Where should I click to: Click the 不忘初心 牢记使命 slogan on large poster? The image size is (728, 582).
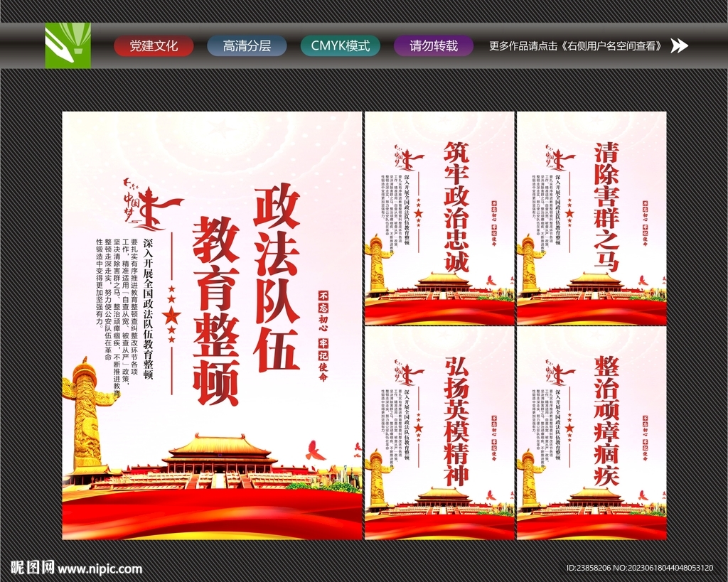coord(323,336)
